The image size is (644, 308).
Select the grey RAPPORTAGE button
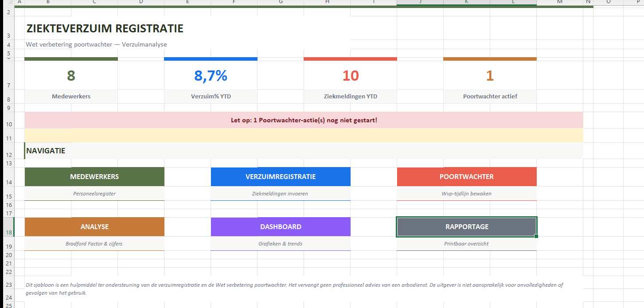point(466,227)
